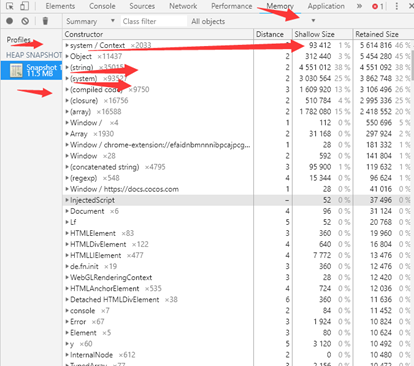Click the Class filter input field
Image resolution: width=414 pixels, height=366 pixels.
point(154,21)
